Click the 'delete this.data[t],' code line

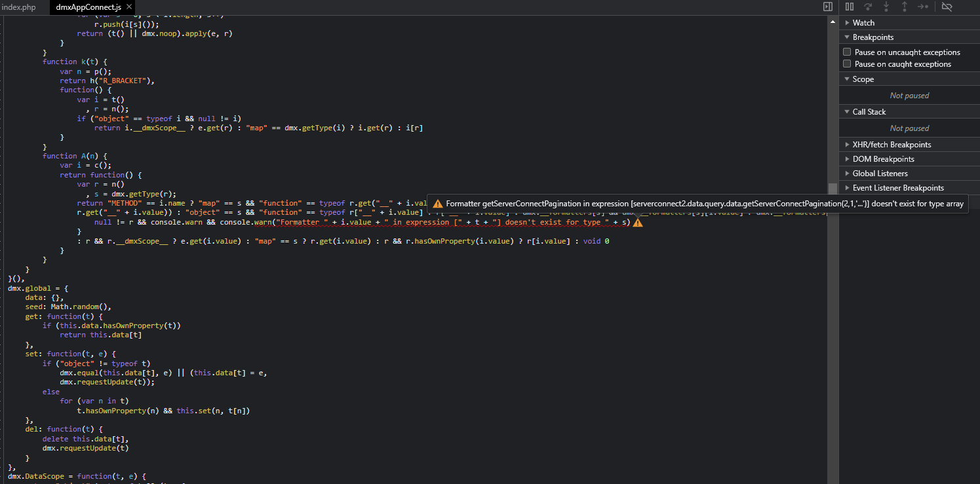pyautogui.click(x=86, y=439)
